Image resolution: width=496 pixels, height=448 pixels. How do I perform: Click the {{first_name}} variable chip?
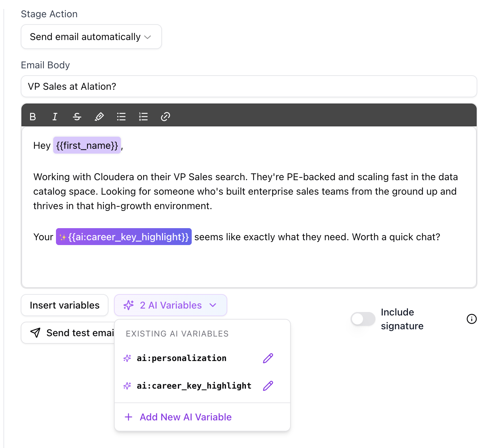tap(87, 145)
